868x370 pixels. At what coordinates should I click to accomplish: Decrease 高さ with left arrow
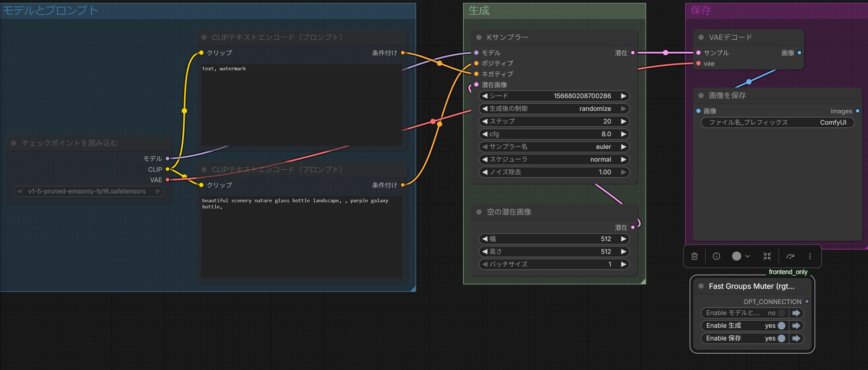pos(484,252)
